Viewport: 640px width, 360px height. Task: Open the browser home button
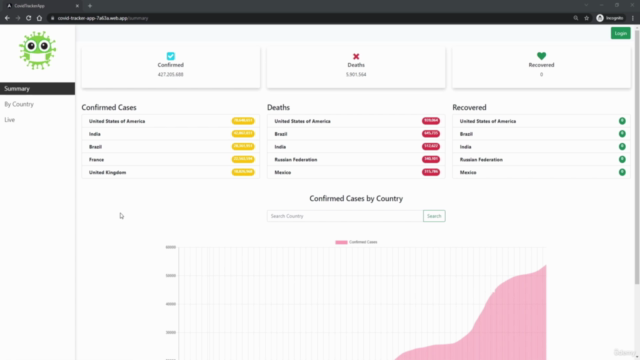(39, 18)
